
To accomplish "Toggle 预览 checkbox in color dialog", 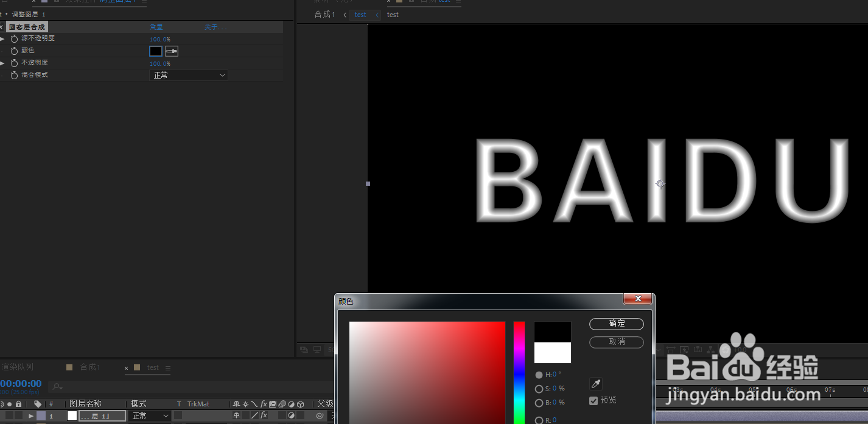I will click(x=594, y=400).
